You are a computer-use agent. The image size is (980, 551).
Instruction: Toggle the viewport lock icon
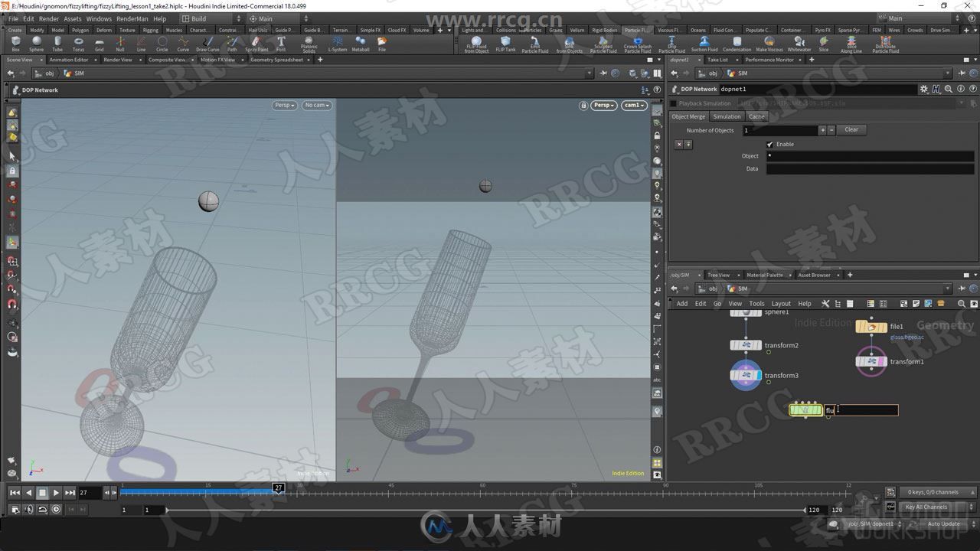tap(583, 106)
